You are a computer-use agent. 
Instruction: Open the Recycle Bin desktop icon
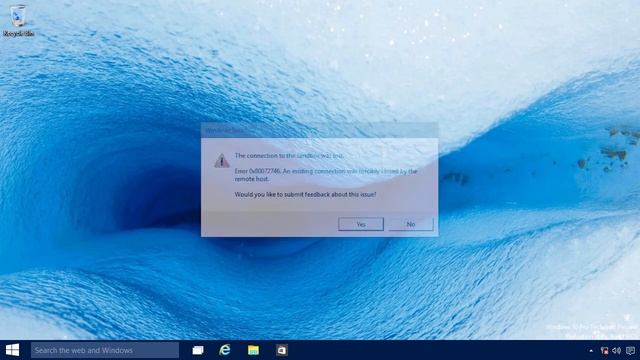18,20
